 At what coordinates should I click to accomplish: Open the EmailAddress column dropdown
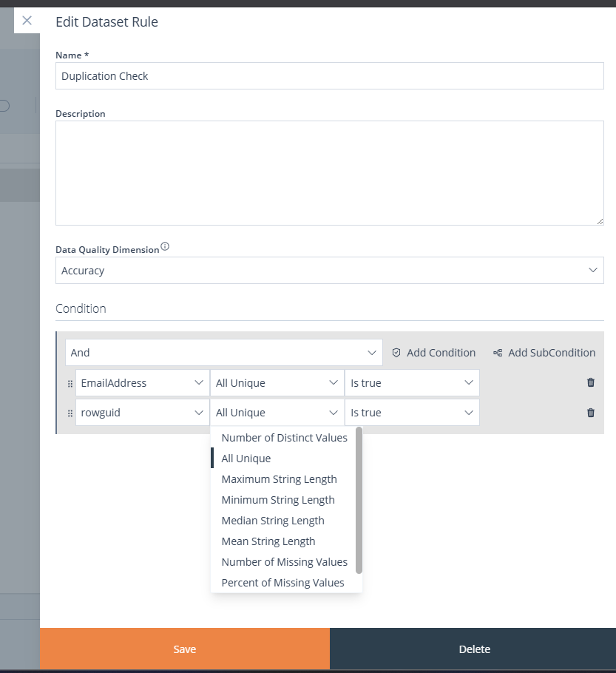[143, 383]
